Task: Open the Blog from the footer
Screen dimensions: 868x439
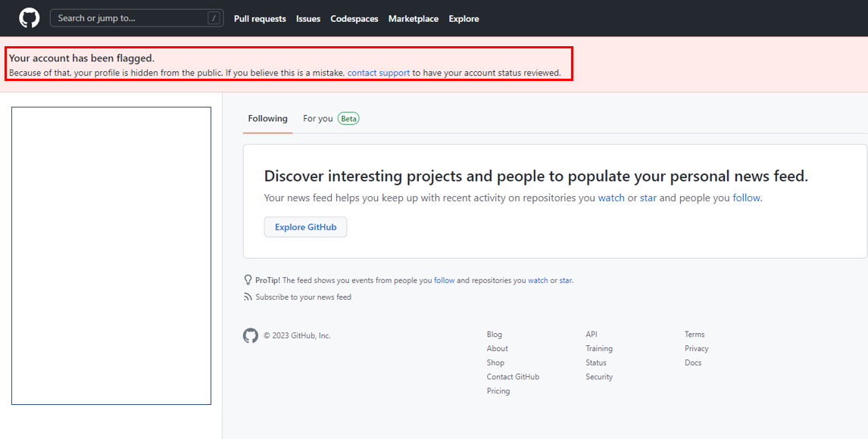Action: click(x=494, y=334)
